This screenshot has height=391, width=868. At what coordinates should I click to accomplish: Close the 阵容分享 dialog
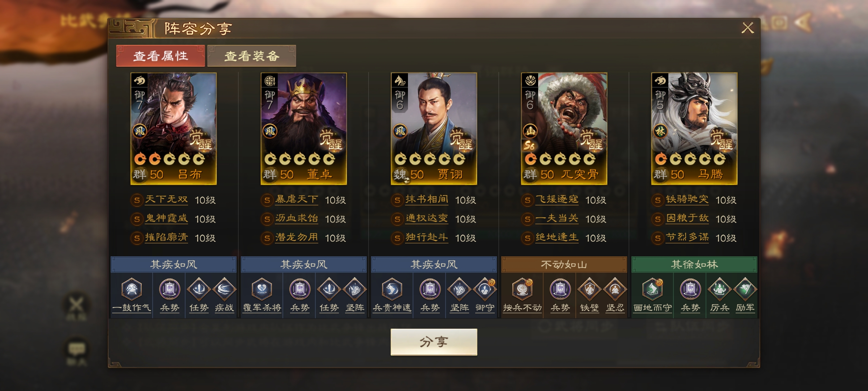[x=748, y=28]
